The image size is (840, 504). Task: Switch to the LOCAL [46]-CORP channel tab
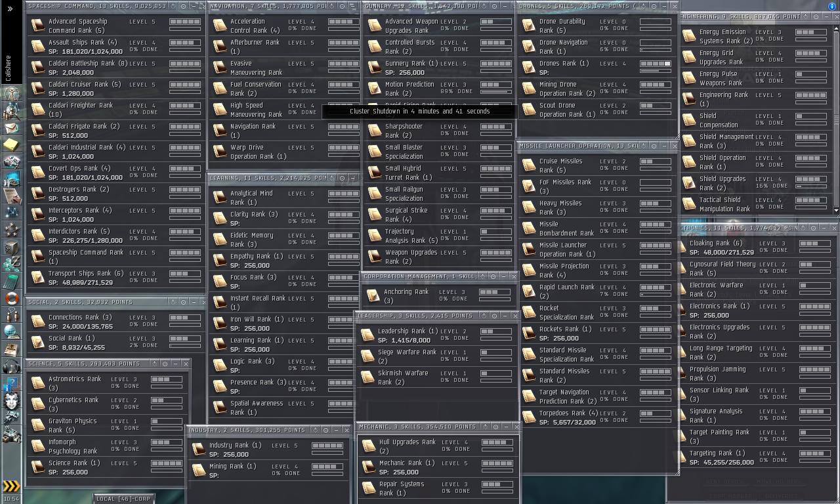point(123,499)
